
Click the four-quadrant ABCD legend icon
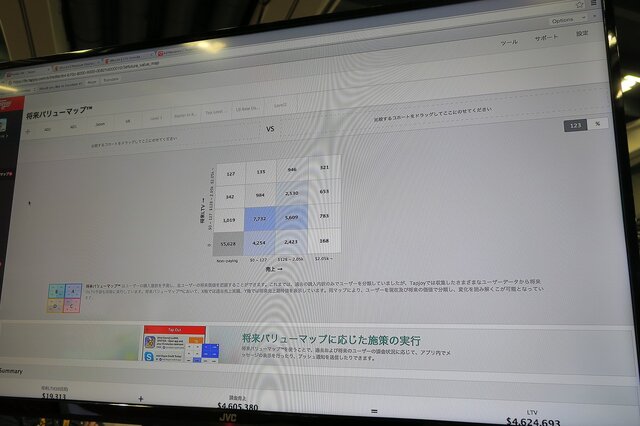(x=63, y=298)
